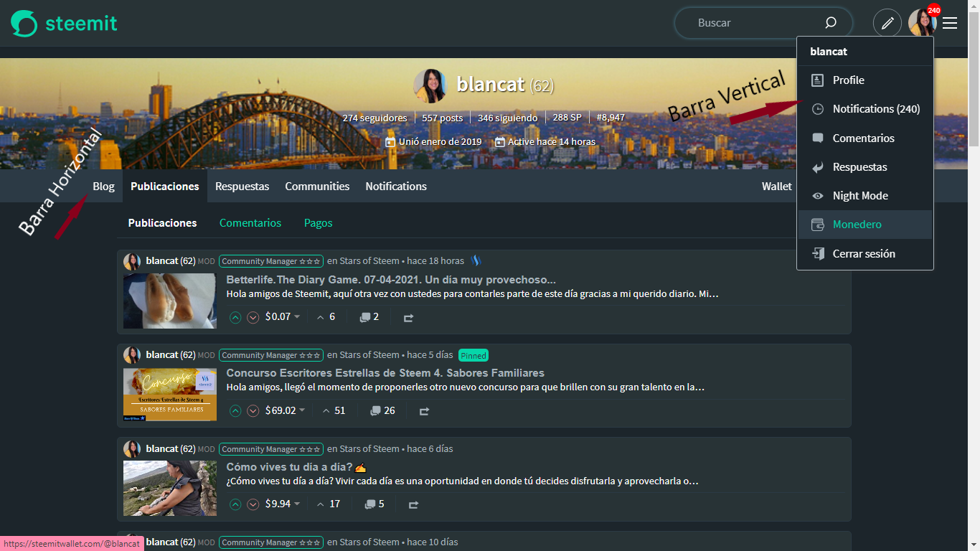980x551 pixels.
Task: Open 274 seguidores list
Action: (x=374, y=118)
